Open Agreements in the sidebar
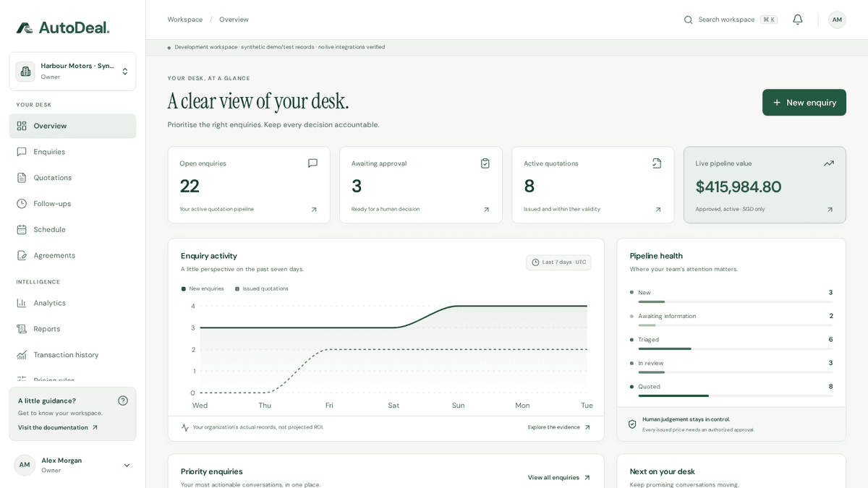The image size is (868, 488). pos(72,255)
